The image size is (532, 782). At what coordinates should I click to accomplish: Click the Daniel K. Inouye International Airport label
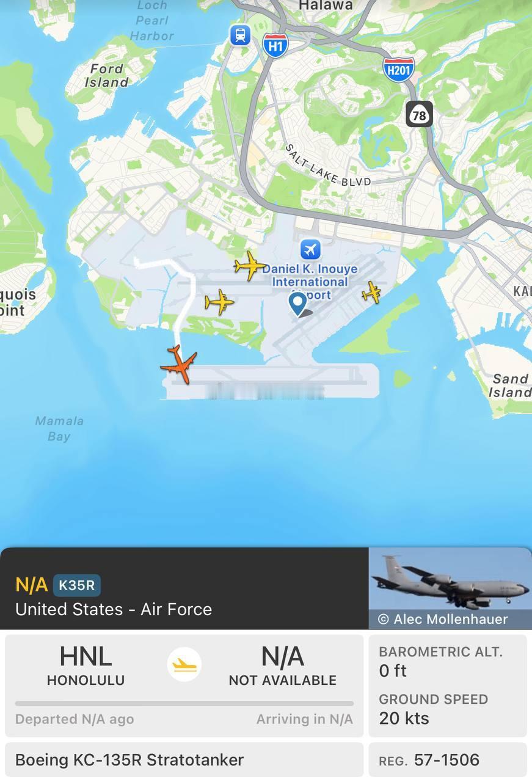pyautogui.click(x=310, y=282)
